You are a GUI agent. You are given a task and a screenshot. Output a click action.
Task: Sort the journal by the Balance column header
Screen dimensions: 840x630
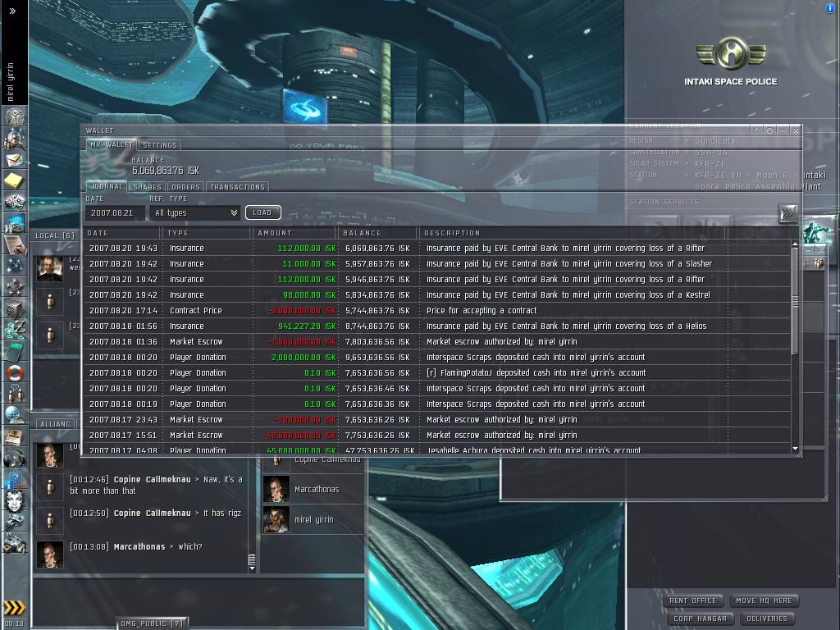(377, 233)
